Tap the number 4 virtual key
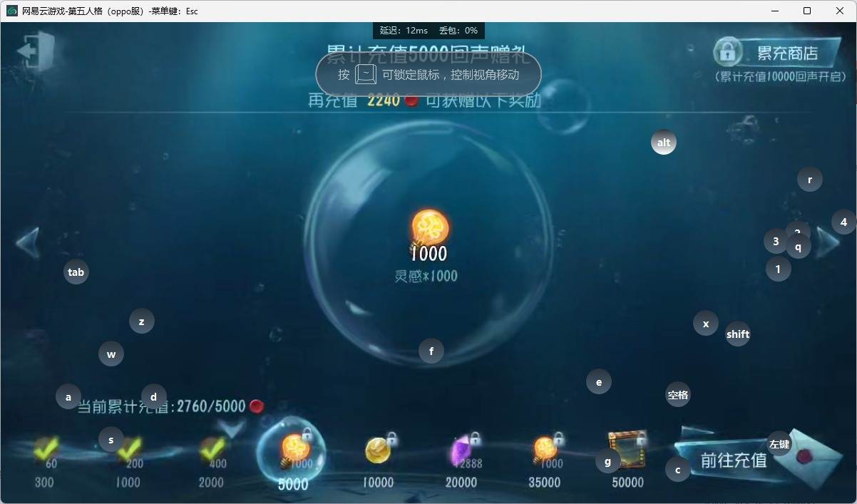This screenshot has width=857, height=504. point(844,222)
